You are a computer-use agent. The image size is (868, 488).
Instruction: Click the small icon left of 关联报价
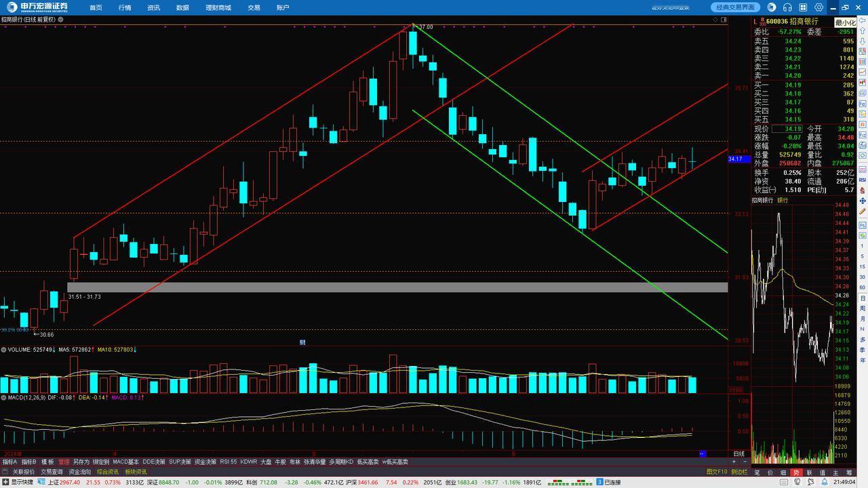tap(6, 472)
